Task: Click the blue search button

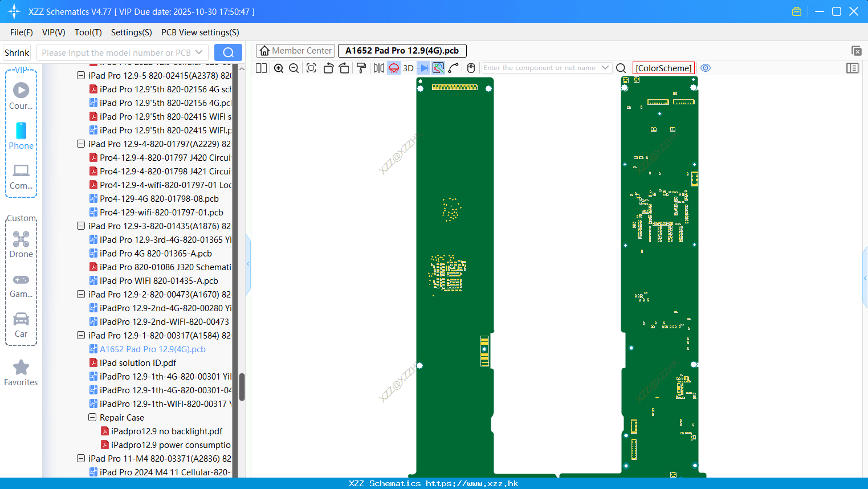Action: [228, 53]
